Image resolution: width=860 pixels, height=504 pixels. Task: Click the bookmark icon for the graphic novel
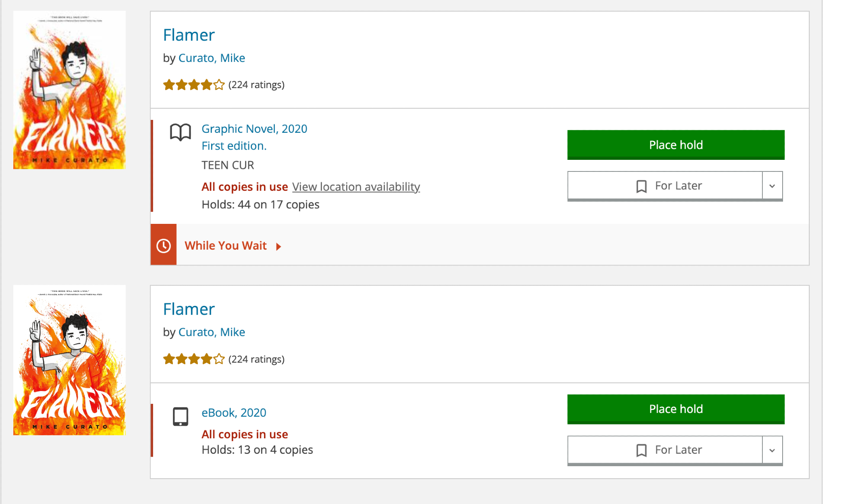coord(641,186)
